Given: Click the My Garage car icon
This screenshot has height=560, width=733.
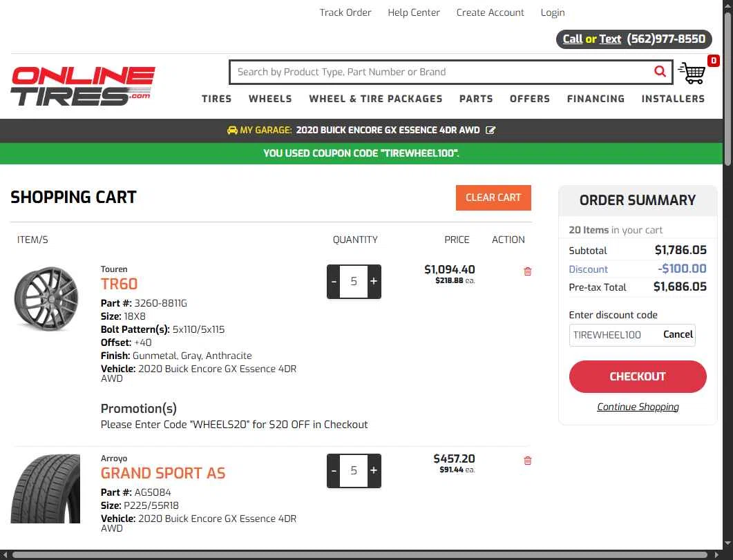Looking at the screenshot, I should pos(232,131).
